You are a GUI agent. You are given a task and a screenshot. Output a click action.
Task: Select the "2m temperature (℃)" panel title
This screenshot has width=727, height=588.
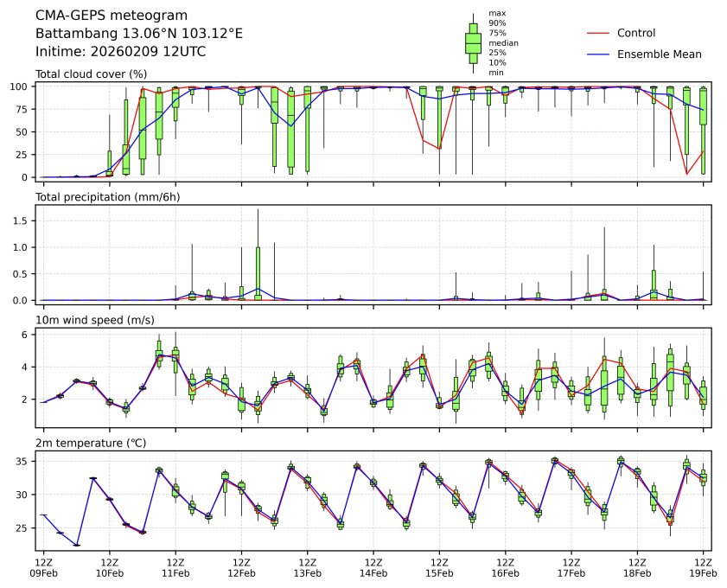click(x=91, y=444)
